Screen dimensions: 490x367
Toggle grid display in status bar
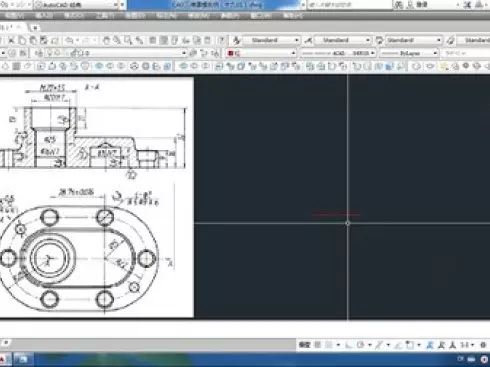(318, 345)
